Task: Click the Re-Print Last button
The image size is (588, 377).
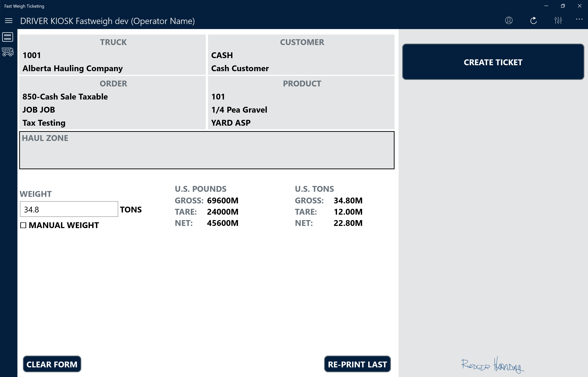Action: point(357,364)
